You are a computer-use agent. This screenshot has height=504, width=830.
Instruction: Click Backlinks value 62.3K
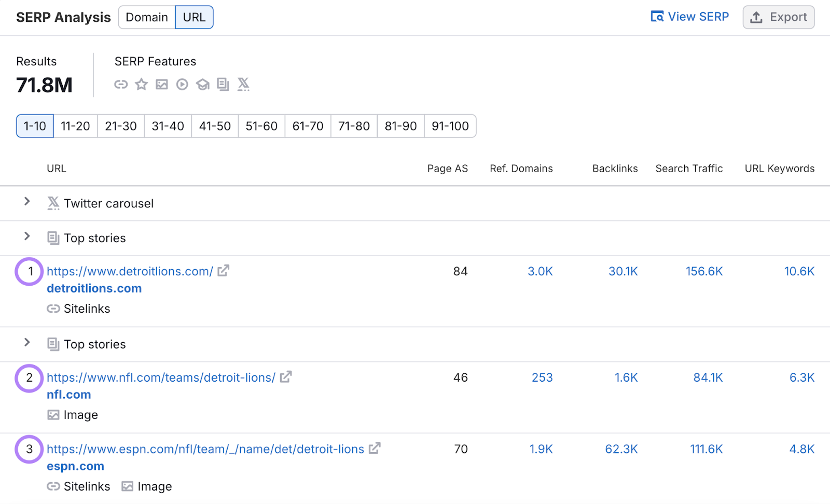pyautogui.click(x=621, y=449)
